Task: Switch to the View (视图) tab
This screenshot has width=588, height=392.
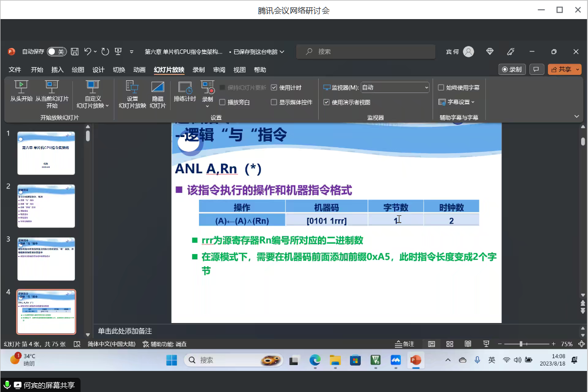Action: pos(240,69)
